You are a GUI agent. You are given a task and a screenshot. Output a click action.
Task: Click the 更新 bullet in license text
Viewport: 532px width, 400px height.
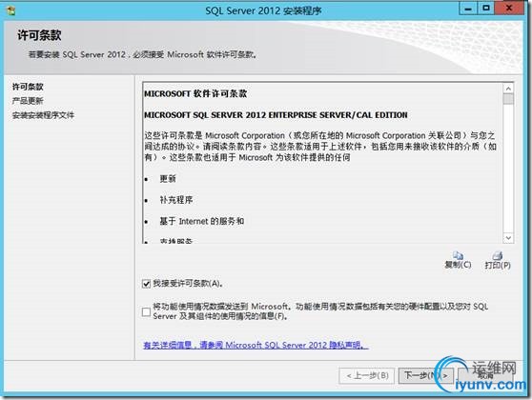tap(168, 179)
